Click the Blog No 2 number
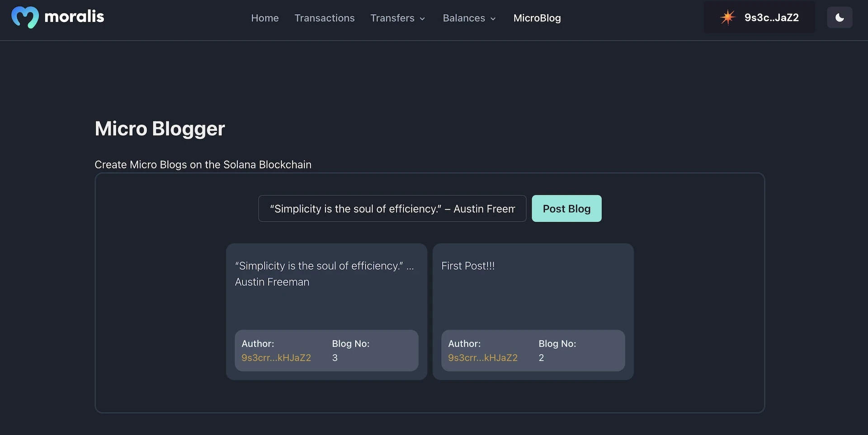Viewport: 868px width, 435px height. (x=541, y=358)
